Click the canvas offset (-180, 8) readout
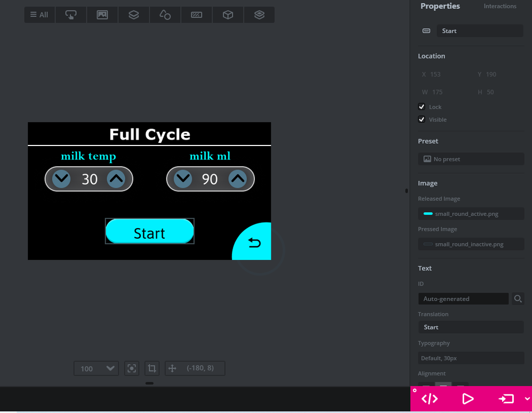Viewport: 532px width, 413px height. pos(200,368)
